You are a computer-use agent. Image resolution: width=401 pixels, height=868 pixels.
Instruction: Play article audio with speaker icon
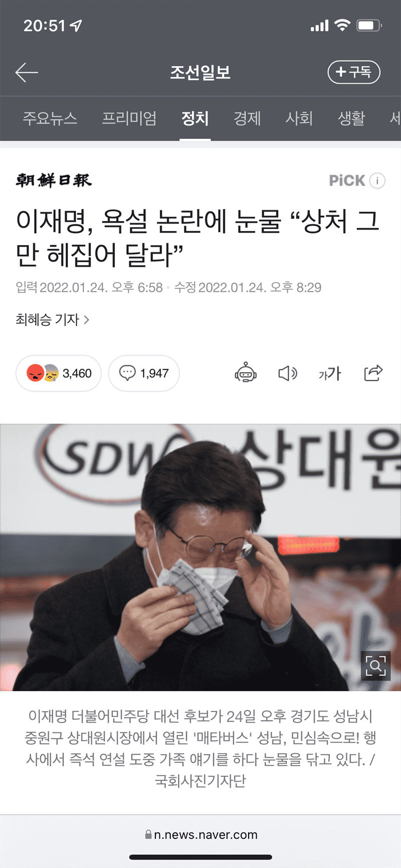(288, 373)
